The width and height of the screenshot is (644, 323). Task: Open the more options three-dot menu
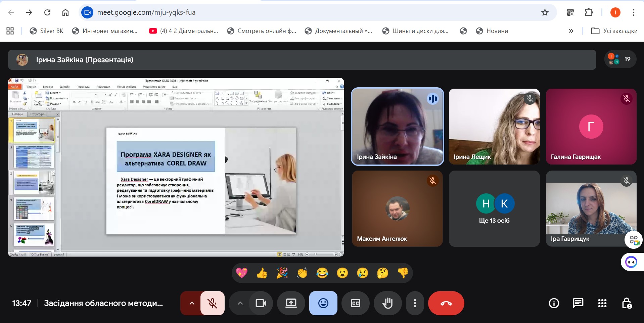415,303
